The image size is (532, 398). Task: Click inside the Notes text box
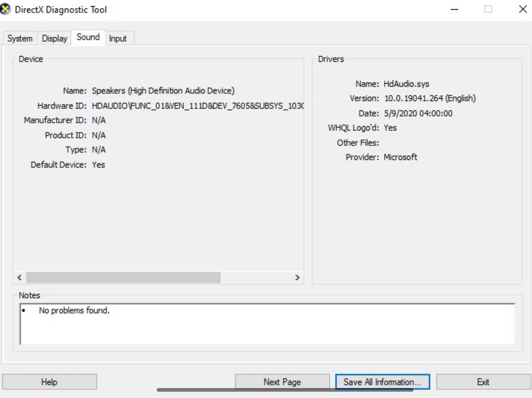267,324
